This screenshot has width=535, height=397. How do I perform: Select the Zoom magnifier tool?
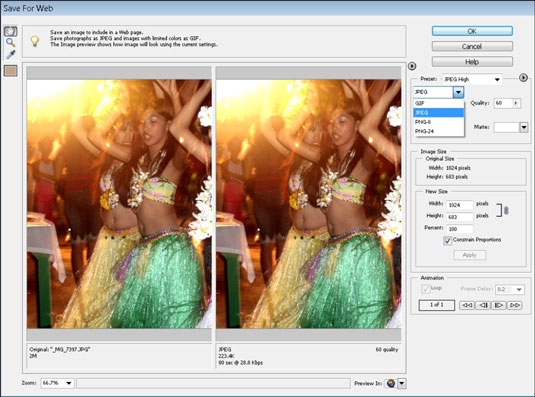point(11,43)
